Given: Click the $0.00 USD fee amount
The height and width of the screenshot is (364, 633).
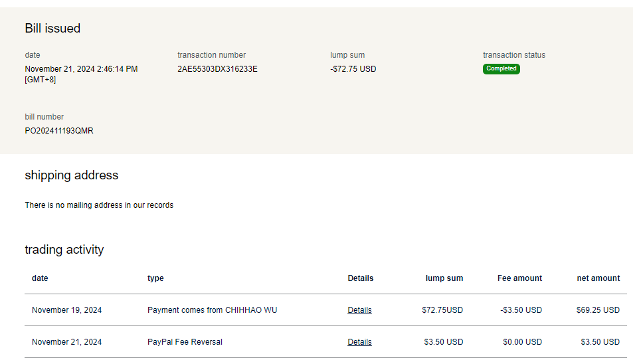Looking at the screenshot, I should (522, 342).
